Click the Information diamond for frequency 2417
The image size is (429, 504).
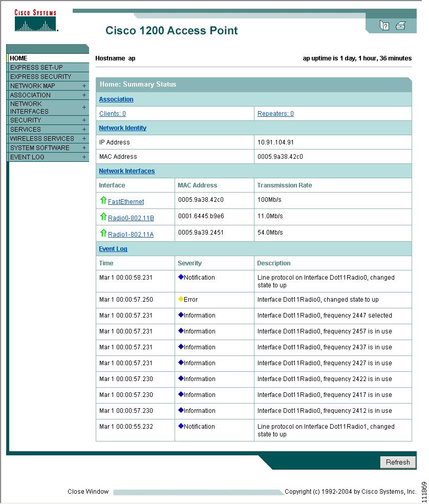(181, 394)
